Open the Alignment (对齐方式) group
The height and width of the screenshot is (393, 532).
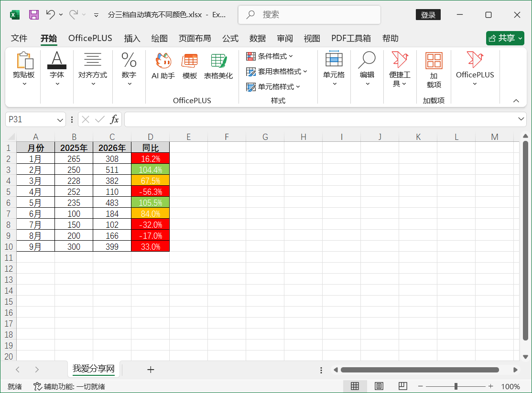point(93,69)
